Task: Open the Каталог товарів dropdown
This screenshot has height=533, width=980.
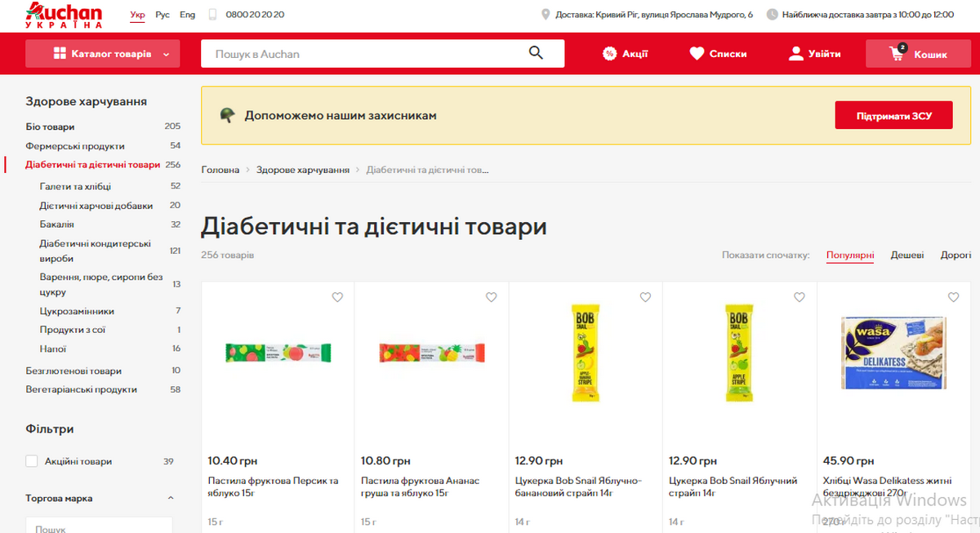Action: click(x=102, y=54)
